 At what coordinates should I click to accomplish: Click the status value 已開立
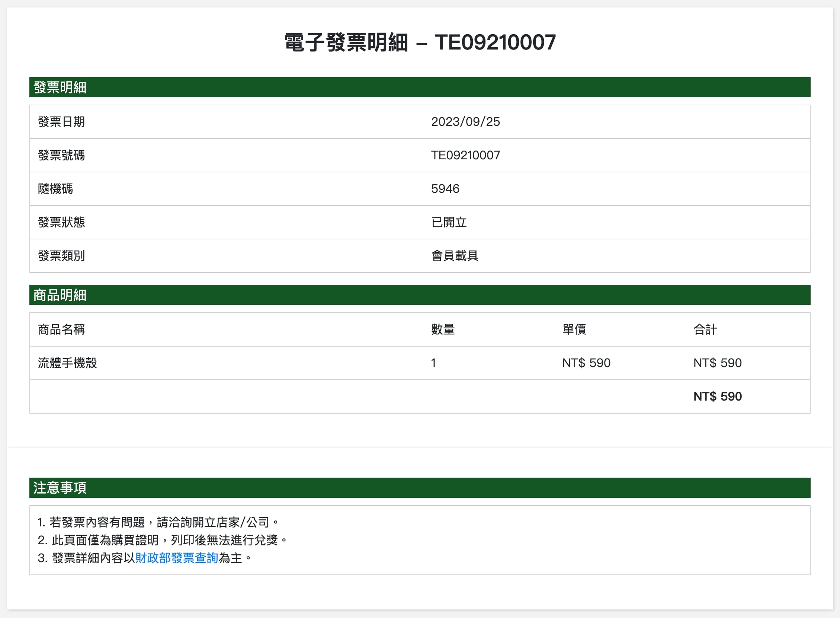[449, 222]
